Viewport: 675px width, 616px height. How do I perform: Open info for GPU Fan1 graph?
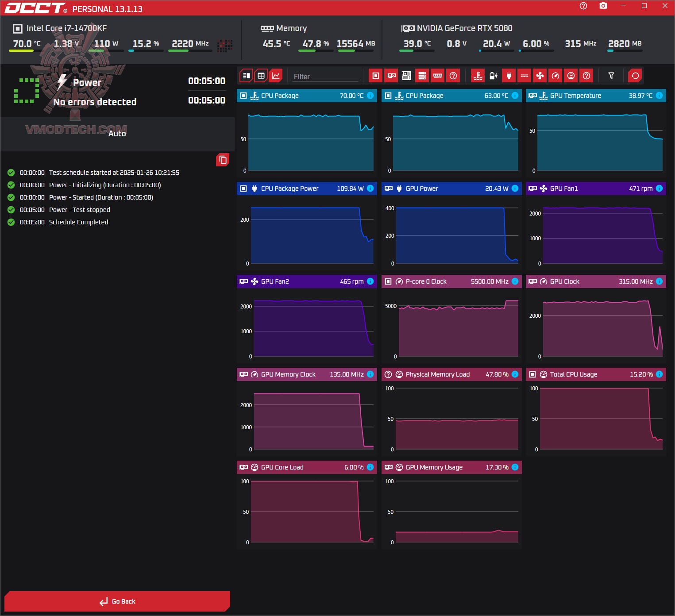pos(660,189)
